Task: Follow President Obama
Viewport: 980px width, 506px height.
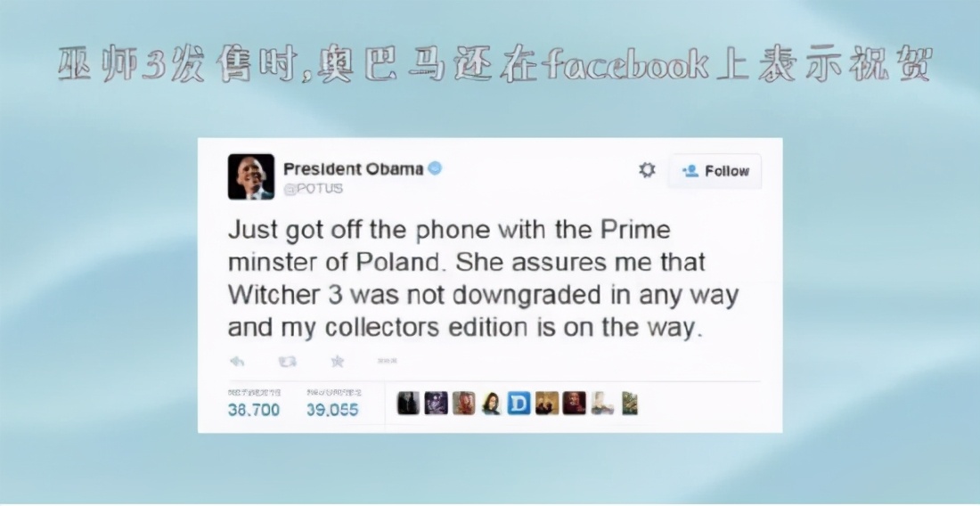Action: (x=715, y=170)
